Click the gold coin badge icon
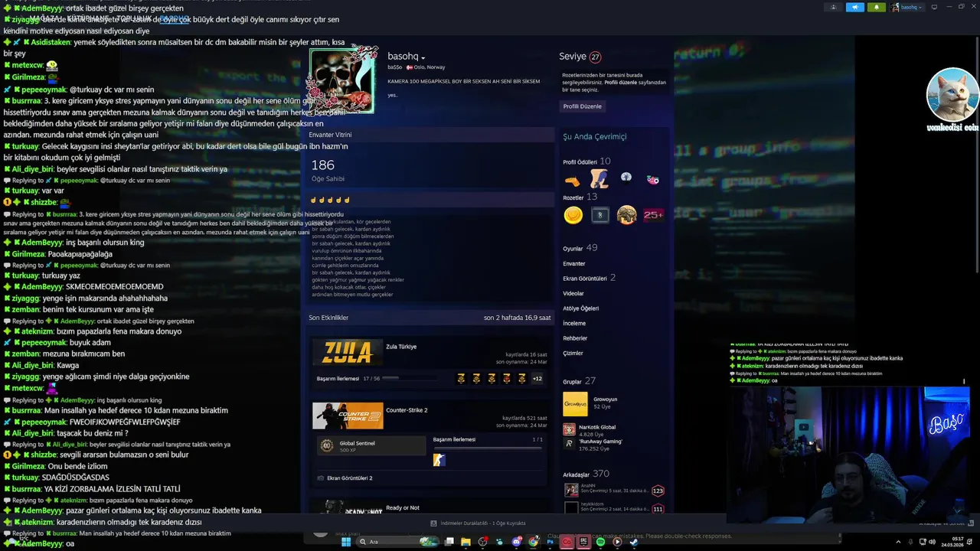The image size is (980, 551). click(573, 216)
